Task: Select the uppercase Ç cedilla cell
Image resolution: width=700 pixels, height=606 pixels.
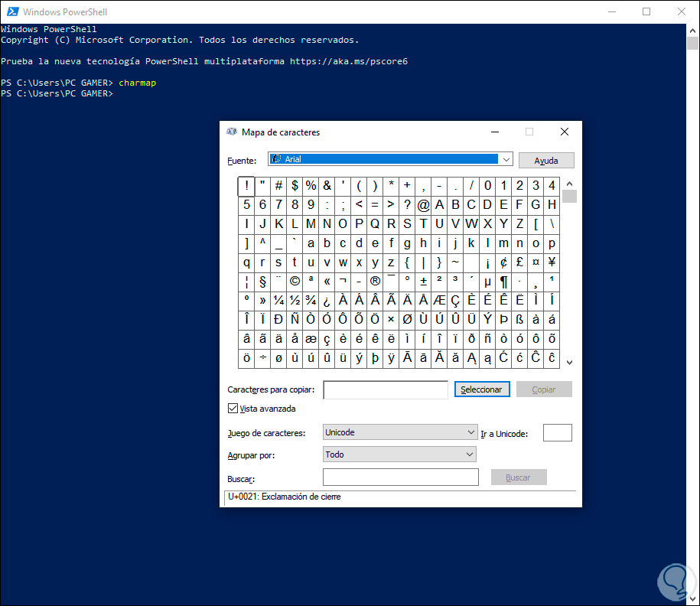Action: [455, 301]
